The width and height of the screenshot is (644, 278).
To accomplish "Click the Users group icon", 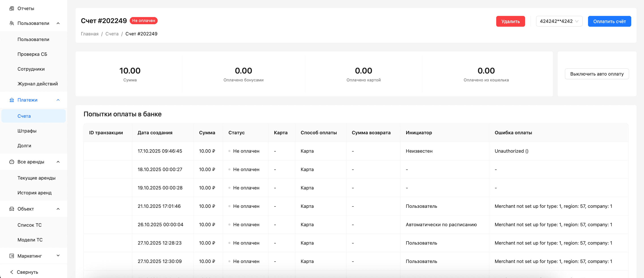I will click(11, 23).
